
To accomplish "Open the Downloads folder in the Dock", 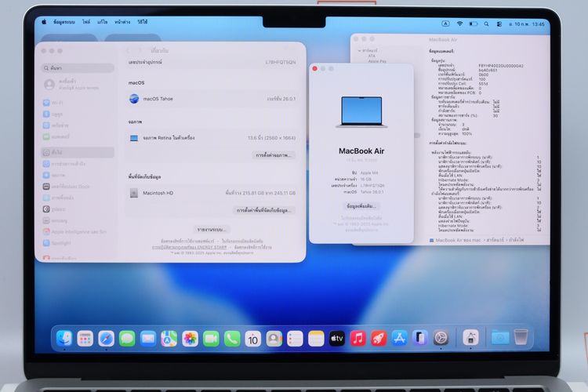I will tap(500, 339).
